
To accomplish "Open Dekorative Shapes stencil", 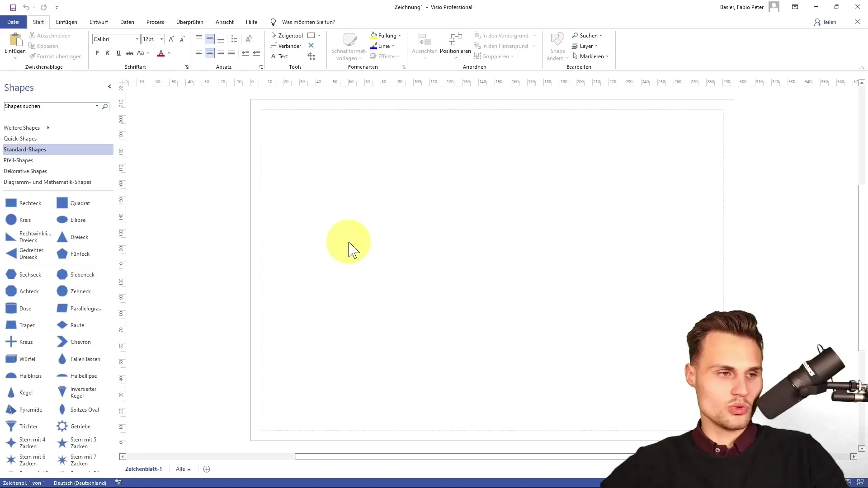I will (58, 171).
